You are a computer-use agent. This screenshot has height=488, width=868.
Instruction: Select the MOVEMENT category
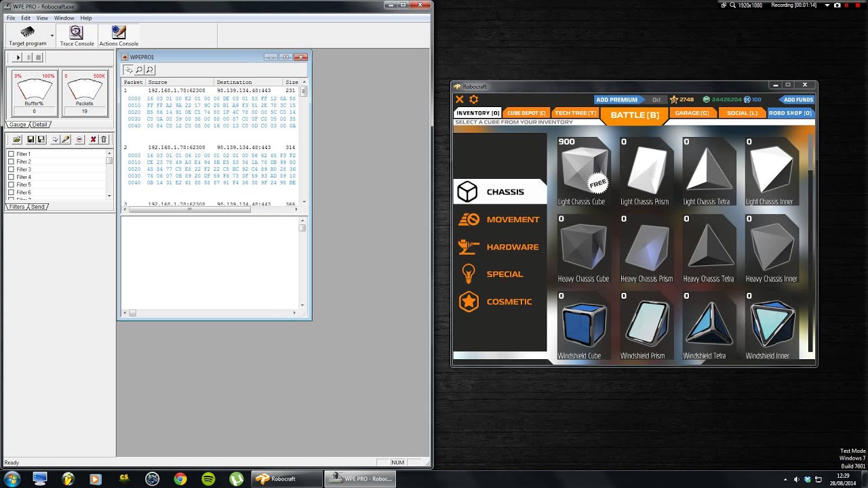click(500, 220)
